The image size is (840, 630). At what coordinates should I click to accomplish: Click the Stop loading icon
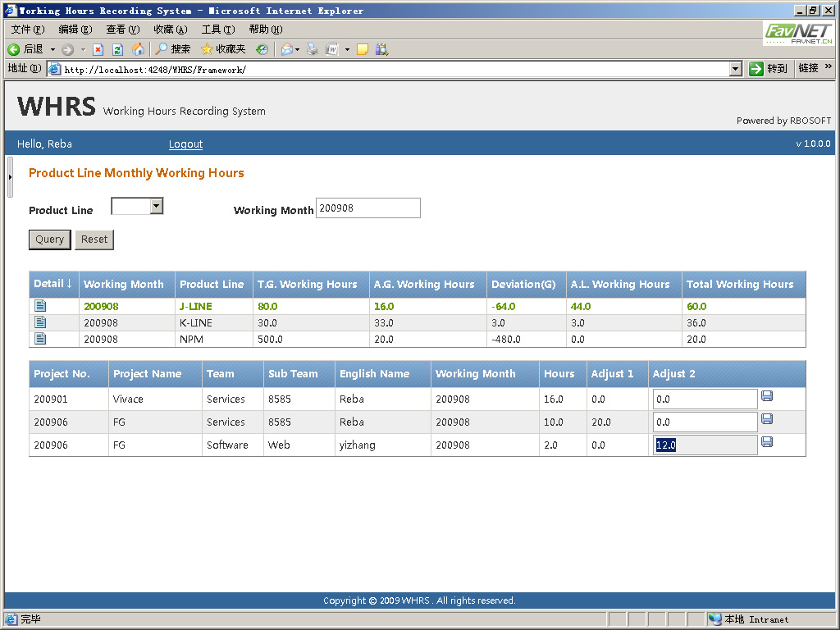(x=98, y=50)
